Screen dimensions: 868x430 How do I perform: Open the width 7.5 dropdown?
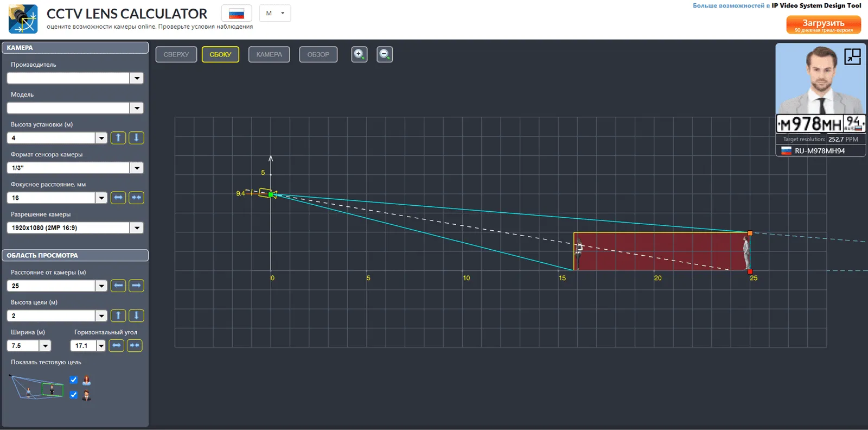[46, 345]
